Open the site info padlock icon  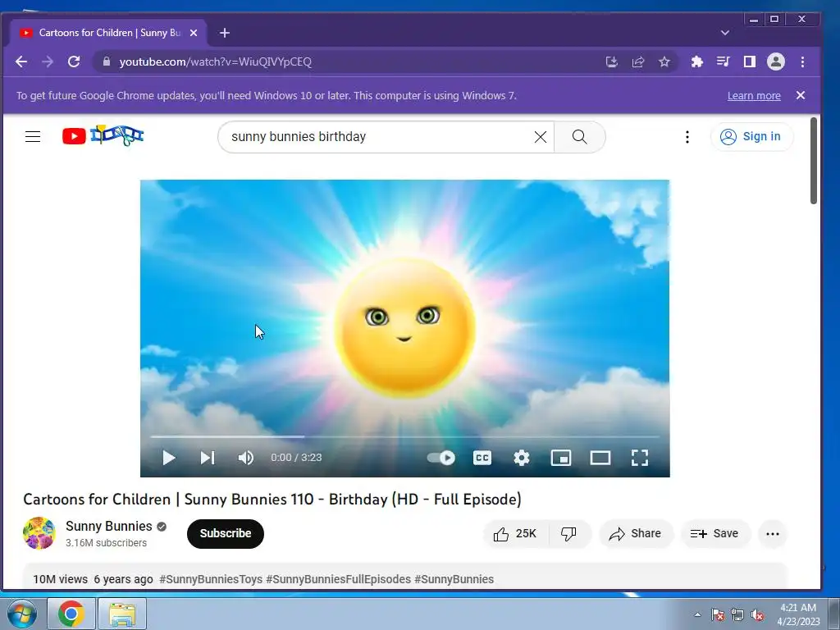(x=106, y=62)
